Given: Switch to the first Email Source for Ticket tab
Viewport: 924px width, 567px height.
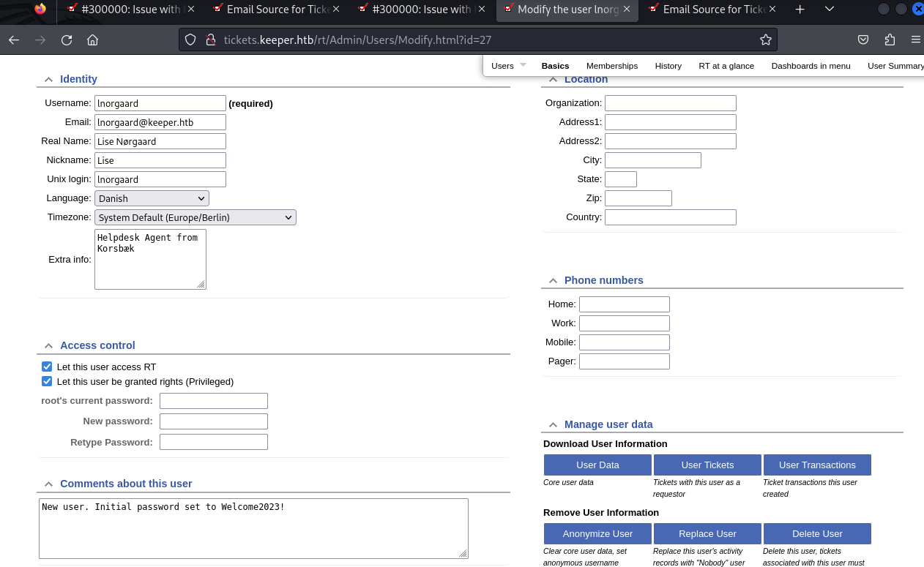Looking at the screenshot, I should (x=276, y=10).
